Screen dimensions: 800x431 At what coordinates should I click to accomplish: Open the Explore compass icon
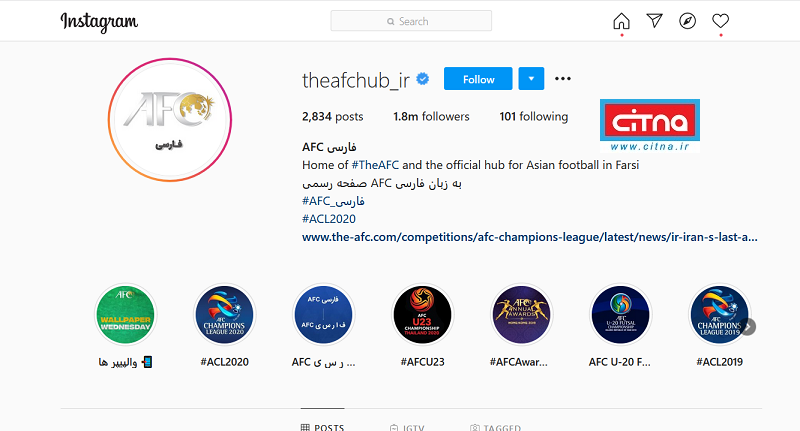pyautogui.click(x=687, y=21)
